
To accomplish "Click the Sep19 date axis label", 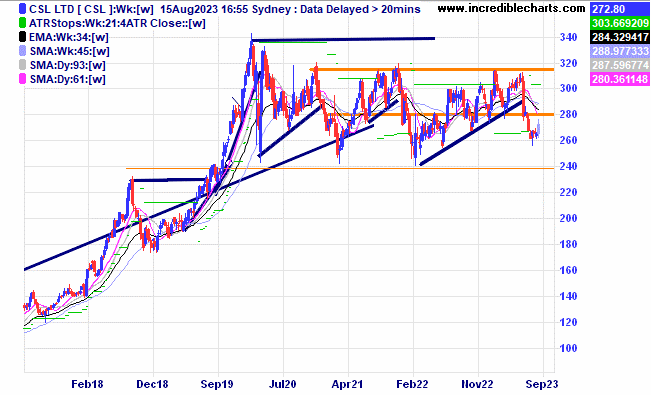I will click(217, 384).
